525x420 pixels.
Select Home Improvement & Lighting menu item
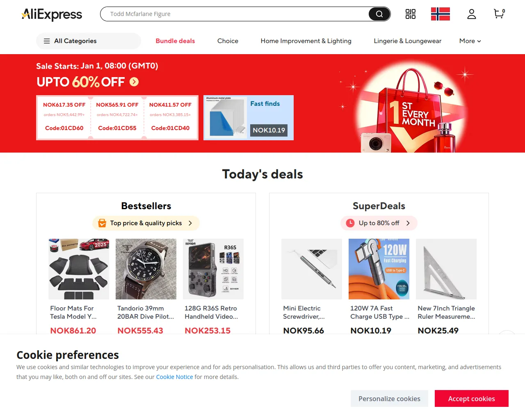coord(306,41)
